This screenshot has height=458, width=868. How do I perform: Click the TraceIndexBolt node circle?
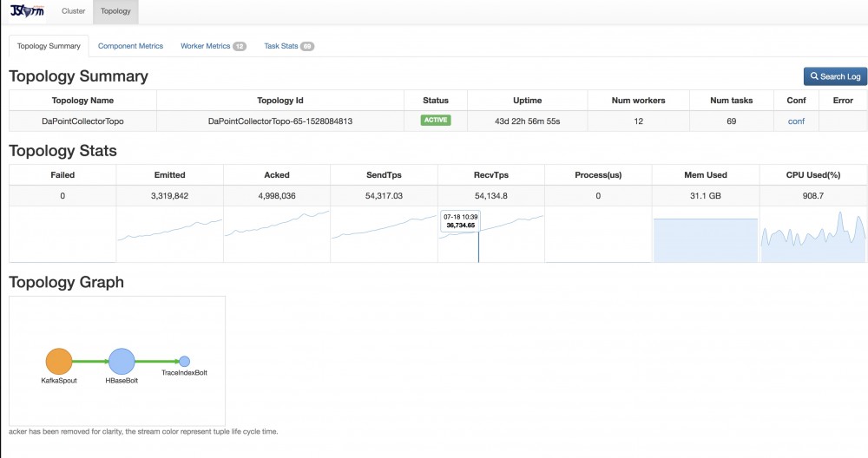[184, 361]
